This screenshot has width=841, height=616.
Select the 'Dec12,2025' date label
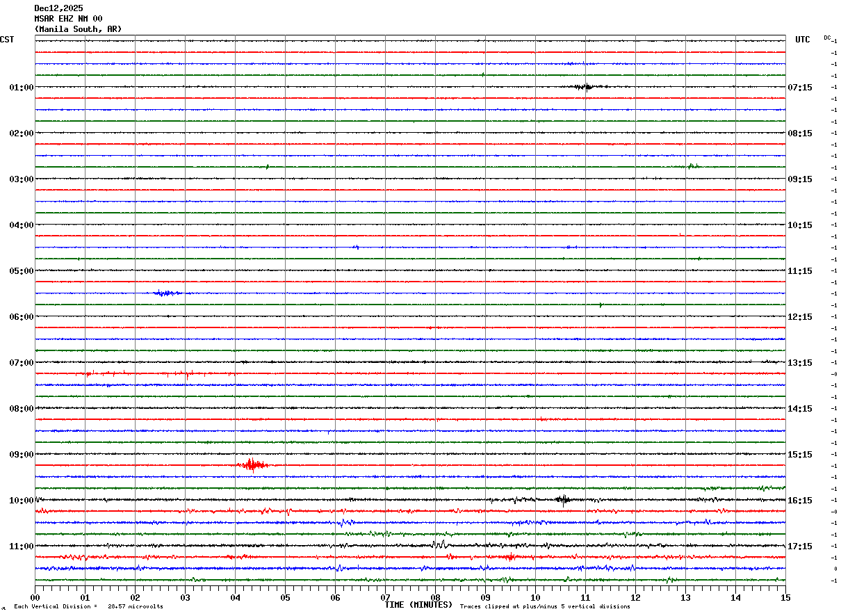pos(58,8)
